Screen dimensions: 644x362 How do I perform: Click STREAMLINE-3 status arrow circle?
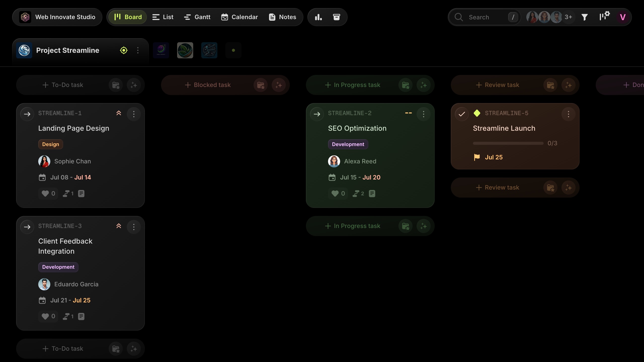[27, 227]
